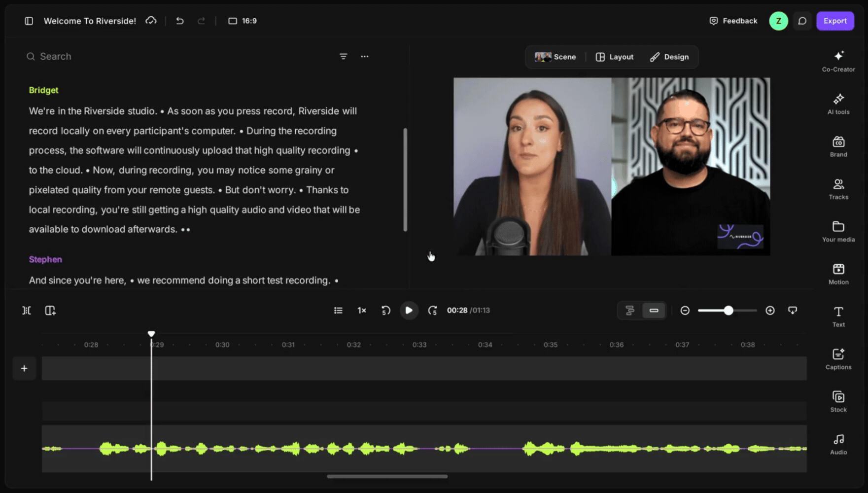Click the audio waveform track

pos(424,448)
